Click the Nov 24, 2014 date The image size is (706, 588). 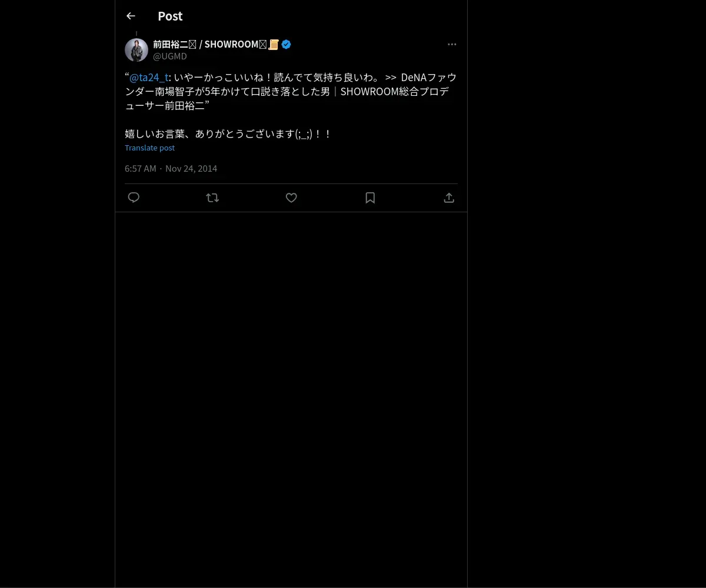click(191, 169)
